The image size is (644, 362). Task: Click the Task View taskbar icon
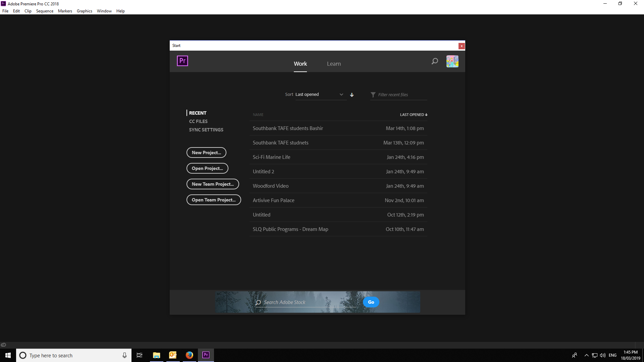coord(140,355)
